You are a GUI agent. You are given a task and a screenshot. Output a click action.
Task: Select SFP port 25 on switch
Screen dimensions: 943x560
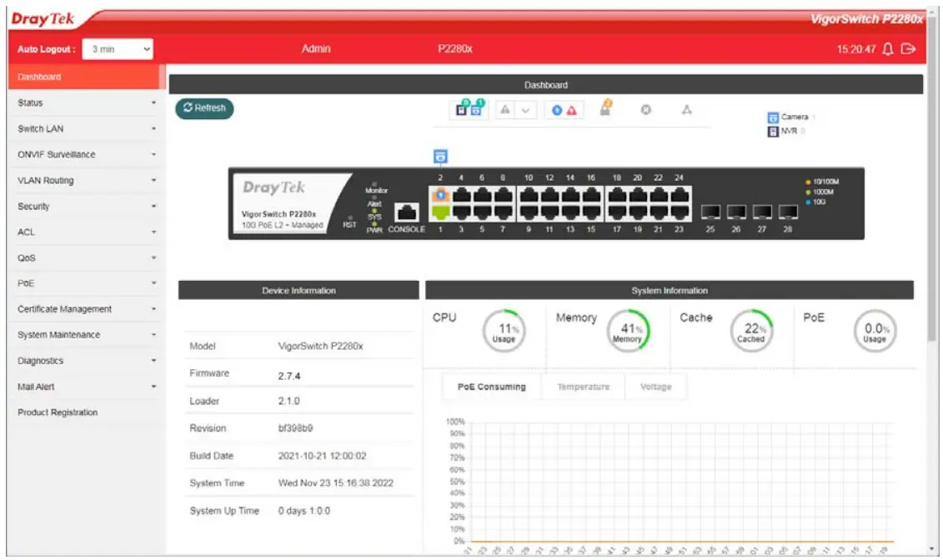[711, 212]
